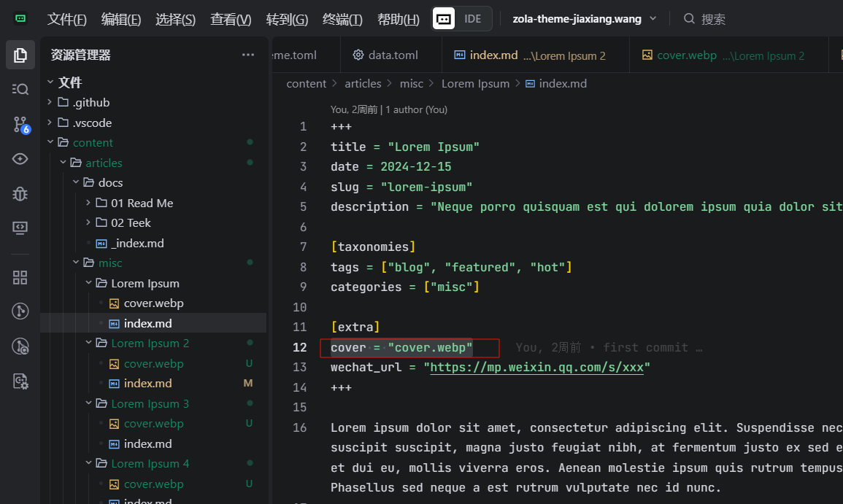Switch to data.toml tab

[391, 55]
